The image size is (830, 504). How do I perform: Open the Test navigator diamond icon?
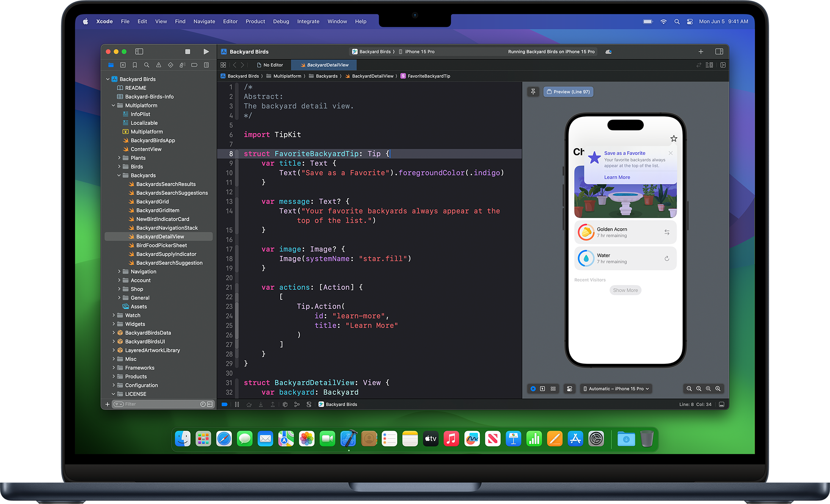tap(170, 65)
